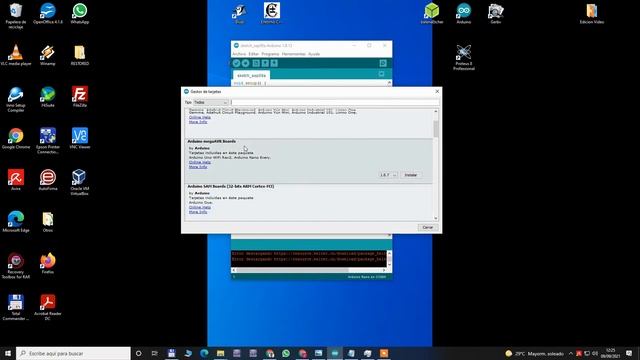The image size is (640, 360).
Task: Open the Edicion Video folder on desktop
Action: coord(592,13)
